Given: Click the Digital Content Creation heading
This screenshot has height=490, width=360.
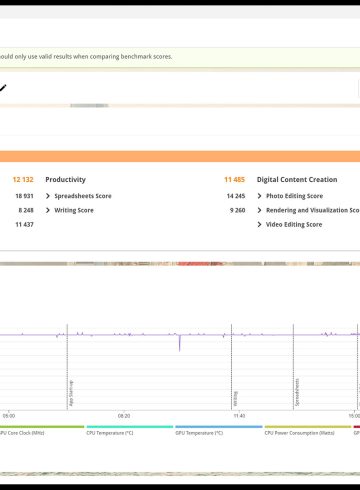Looking at the screenshot, I should [x=297, y=180].
